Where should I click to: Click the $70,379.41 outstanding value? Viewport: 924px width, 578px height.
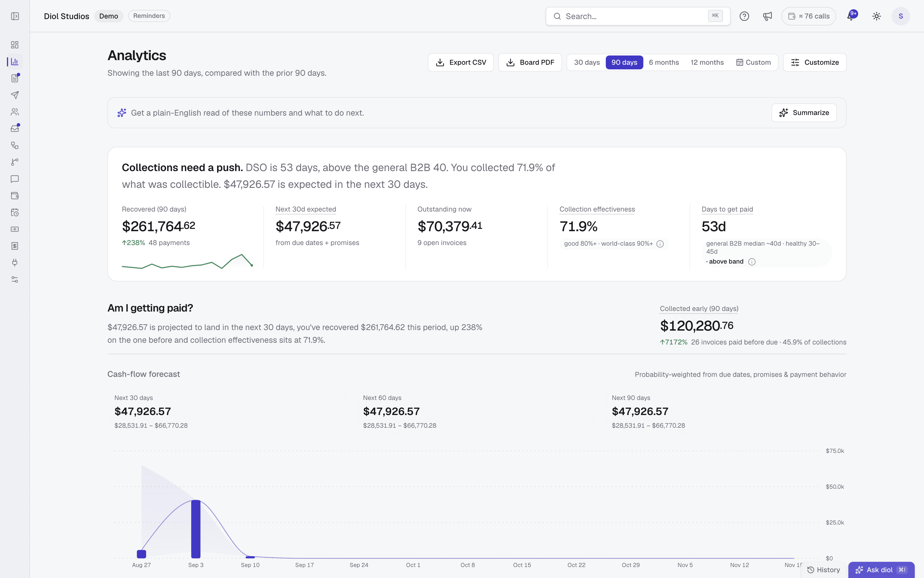tap(450, 226)
